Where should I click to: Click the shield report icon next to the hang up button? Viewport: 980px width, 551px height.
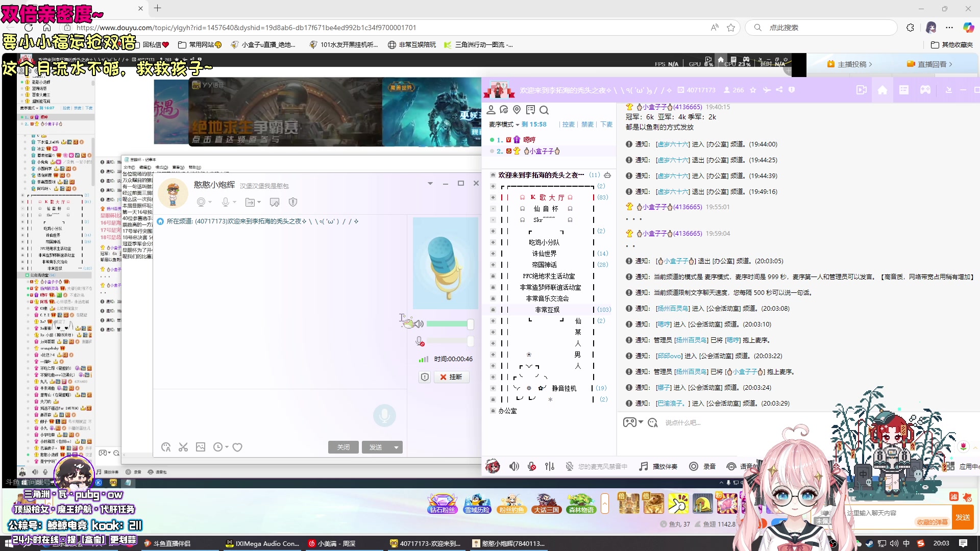coord(425,377)
